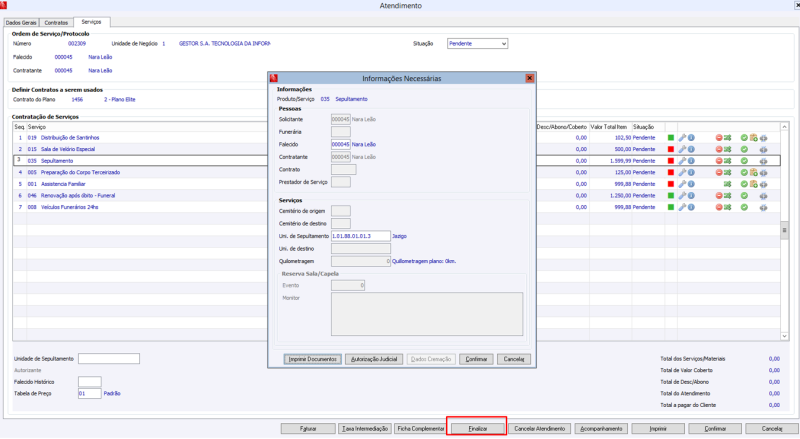Click the red remove icon for Distribuição de Santinhos
The image size is (800, 439).
(719, 138)
